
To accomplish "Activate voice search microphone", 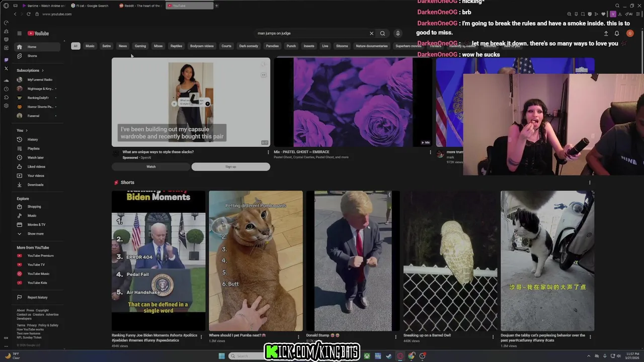I will tap(397, 33).
